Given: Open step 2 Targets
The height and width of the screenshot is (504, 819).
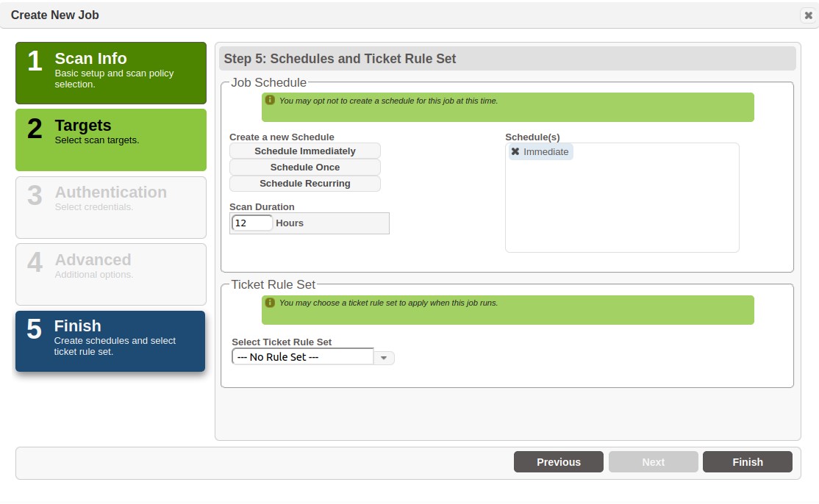Looking at the screenshot, I should (111, 140).
